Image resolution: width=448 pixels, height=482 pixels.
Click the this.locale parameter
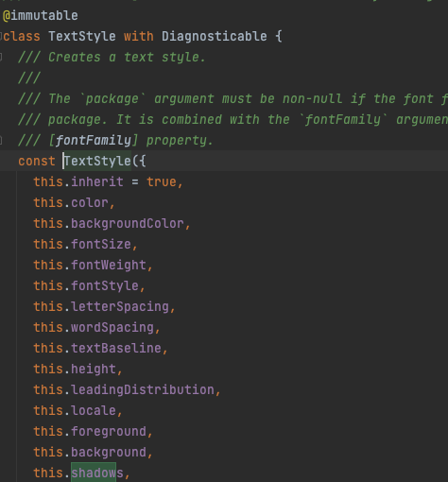(x=78, y=410)
